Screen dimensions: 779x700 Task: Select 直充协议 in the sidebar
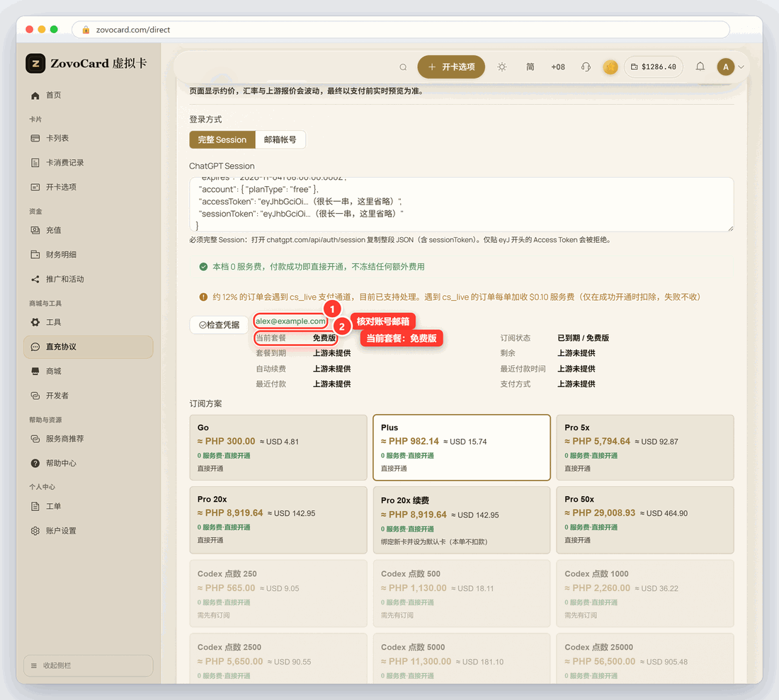click(x=88, y=347)
